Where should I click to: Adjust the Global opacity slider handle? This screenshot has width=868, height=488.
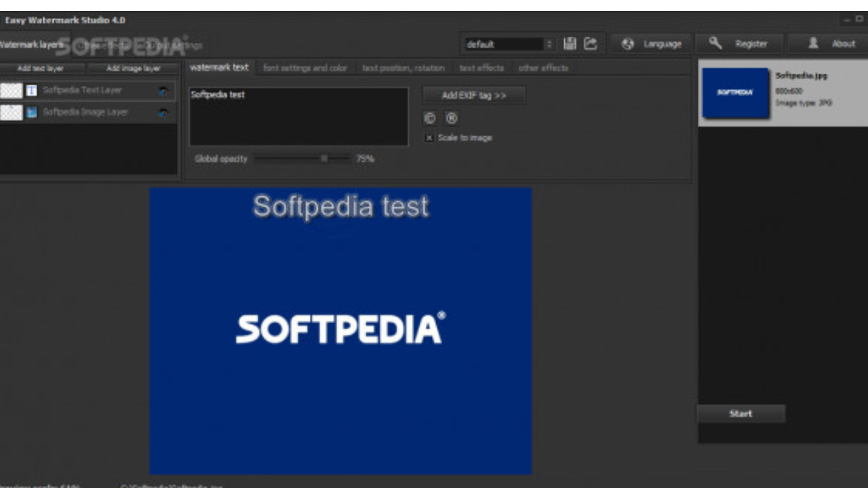tap(324, 159)
